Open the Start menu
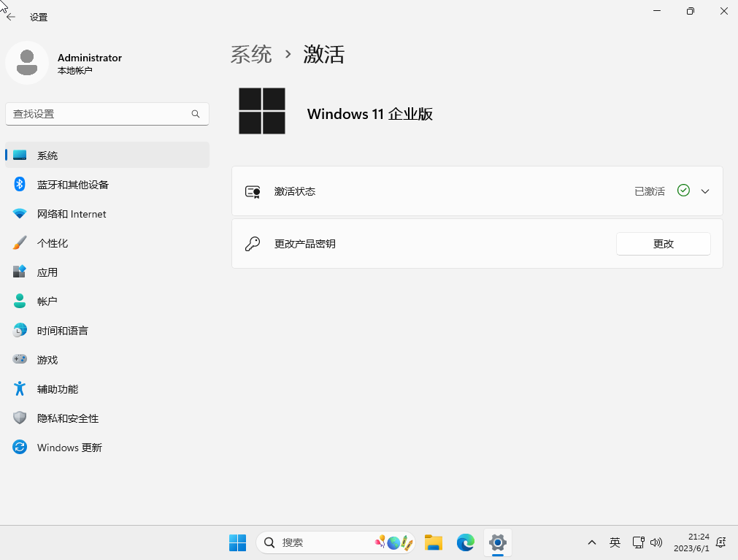 click(238, 542)
